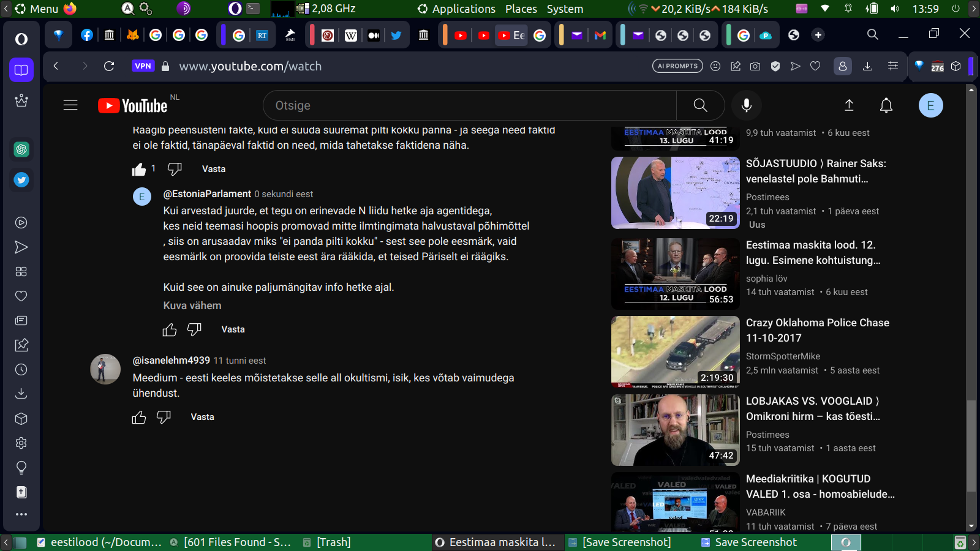Screen dimensions: 980x551
Task: Like the @EstoniaParlament reply
Action: 170,330
